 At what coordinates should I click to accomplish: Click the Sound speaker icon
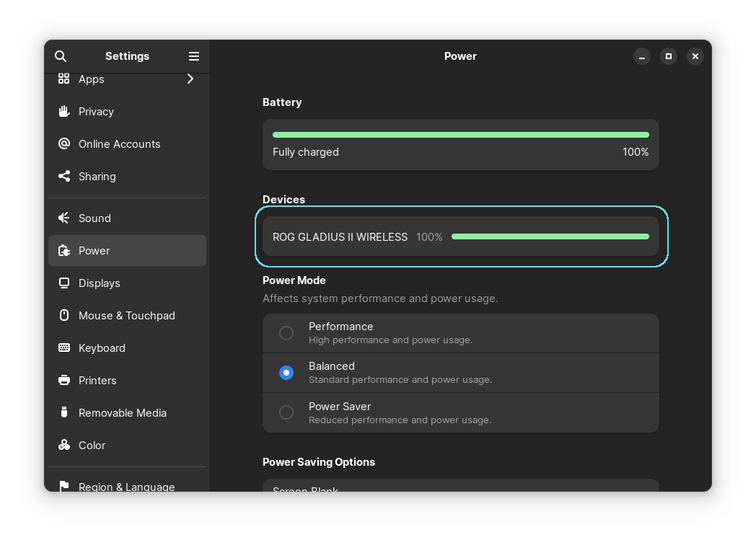click(x=64, y=218)
